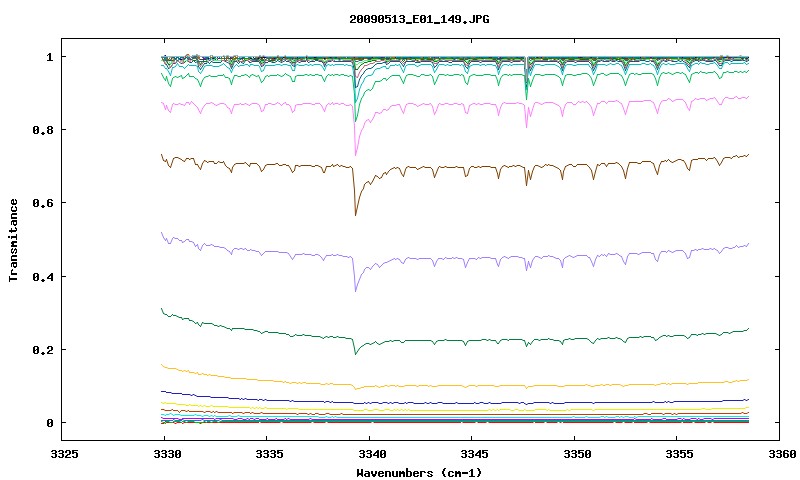Click the 3325 x-axis tick label
The image size is (800, 480).
(x=65, y=454)
